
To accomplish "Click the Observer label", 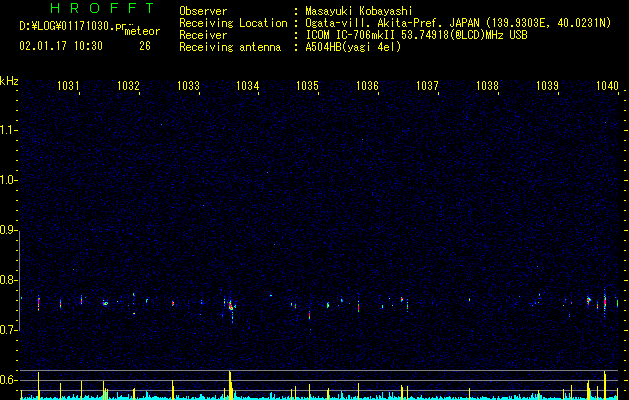I will coord(203,11).
